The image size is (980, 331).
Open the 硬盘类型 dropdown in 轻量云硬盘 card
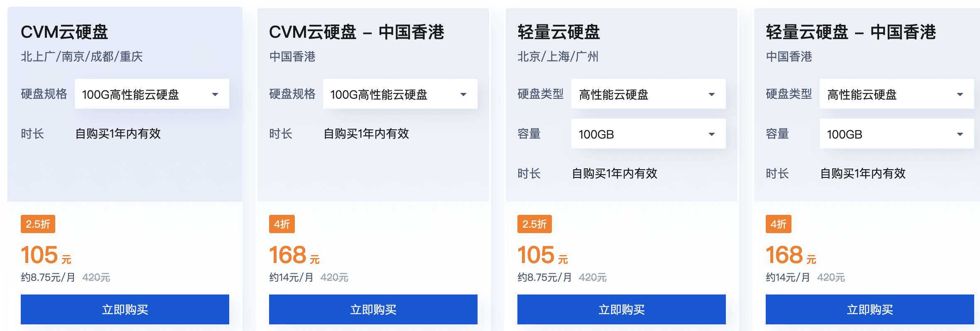pyautogui.click(x=648, y=94)
